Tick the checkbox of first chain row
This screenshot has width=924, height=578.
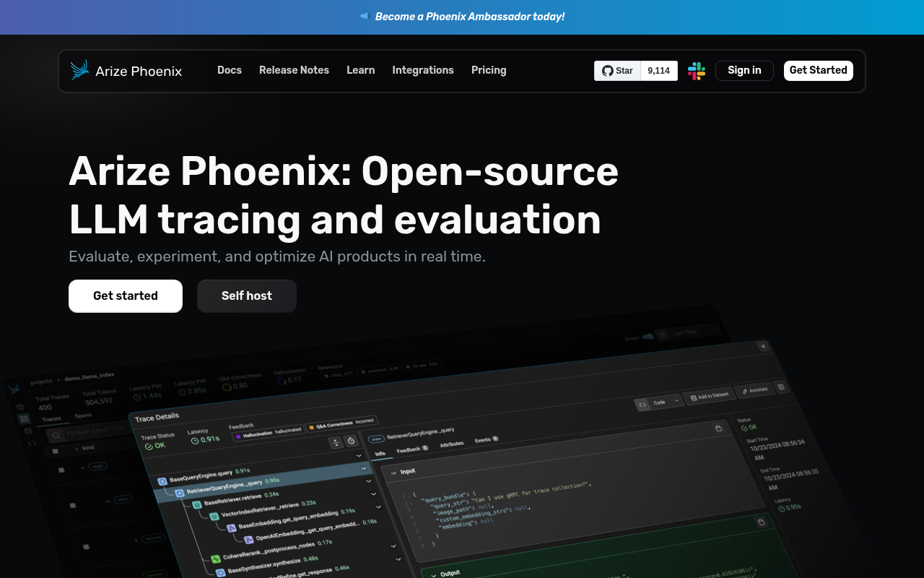(x=62, y=470)
